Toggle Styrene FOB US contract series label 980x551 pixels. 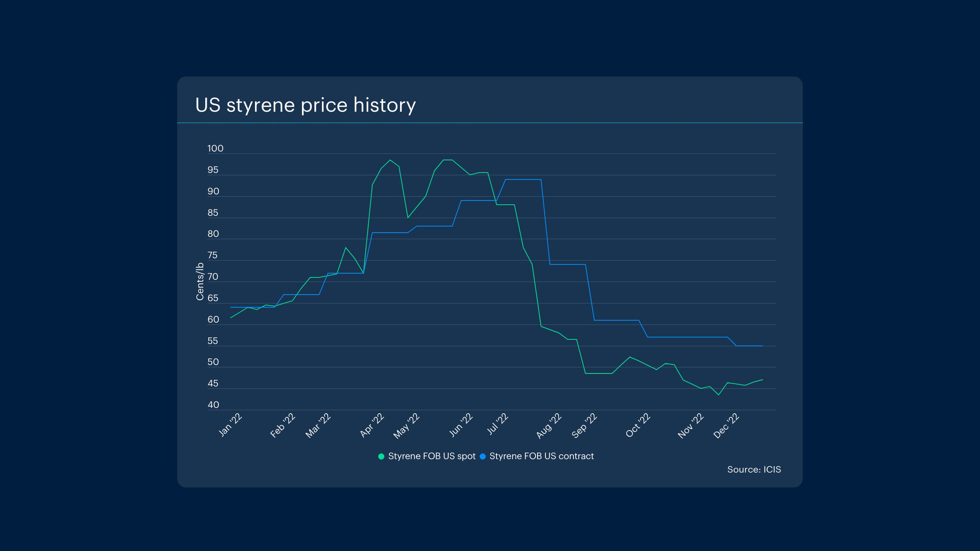click(541, 456)
